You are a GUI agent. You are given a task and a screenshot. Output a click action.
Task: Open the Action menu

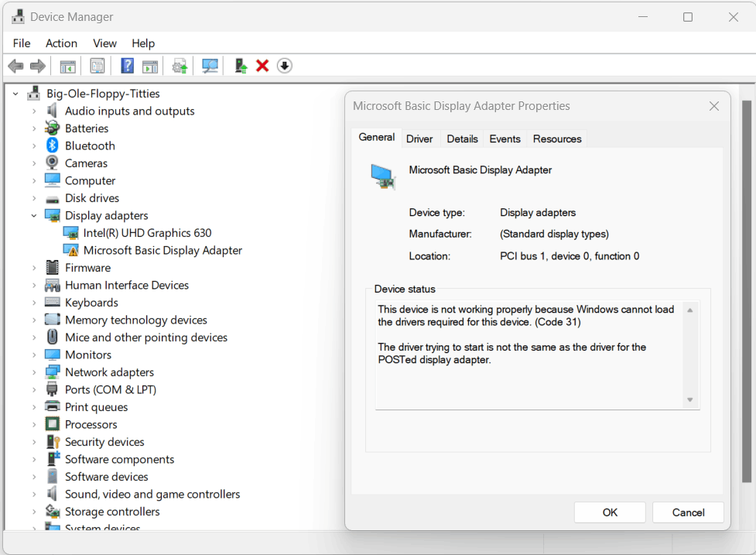coord(61,43)
